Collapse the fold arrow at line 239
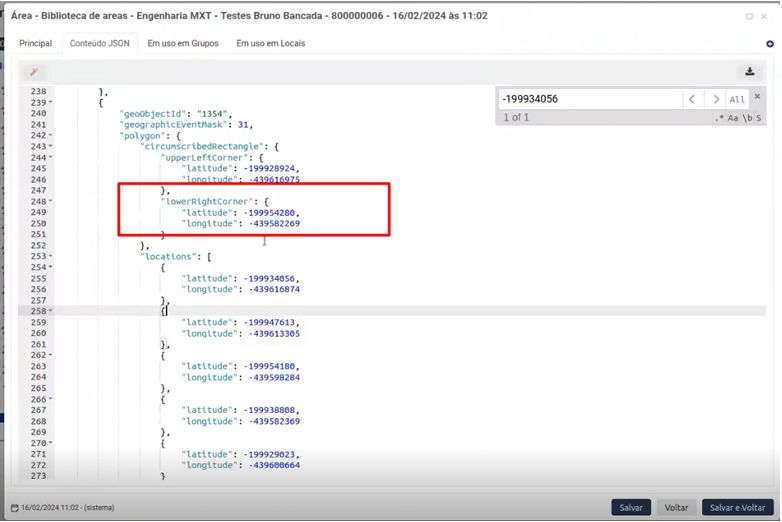782x522 pixels. [x=51, y=103]
